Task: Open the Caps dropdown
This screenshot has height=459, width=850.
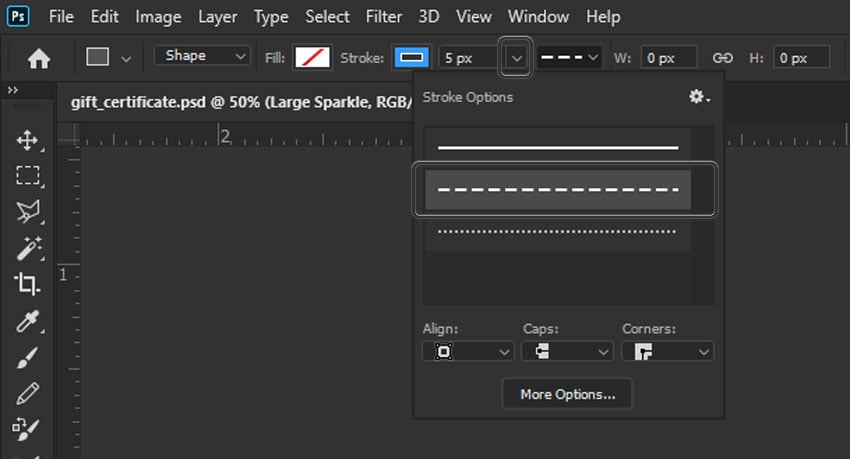Action: pos(567,352)
